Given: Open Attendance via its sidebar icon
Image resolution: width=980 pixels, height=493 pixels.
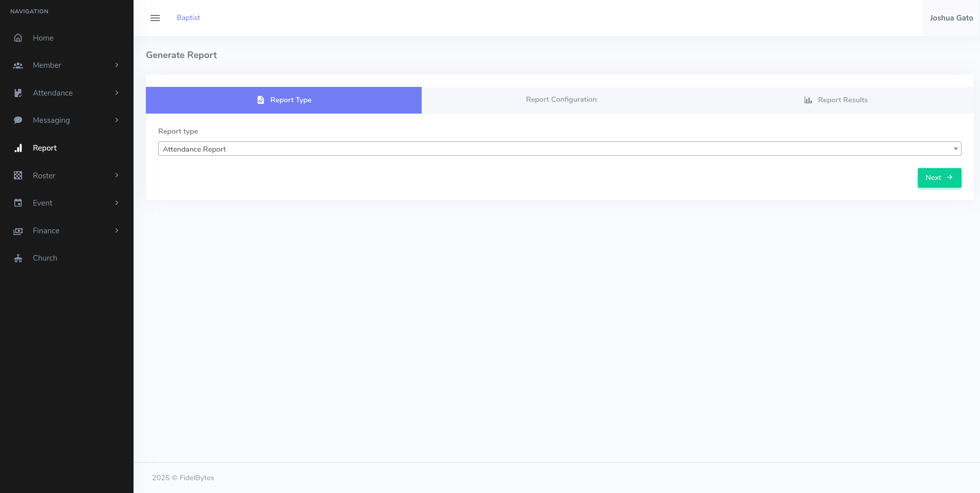Looking at the screenshot, I should point(18,93).
